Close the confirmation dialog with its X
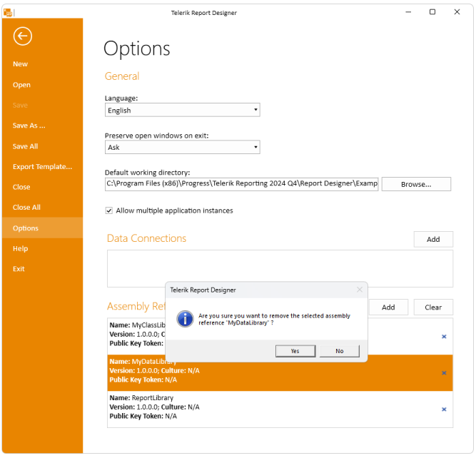 [360, 290]
